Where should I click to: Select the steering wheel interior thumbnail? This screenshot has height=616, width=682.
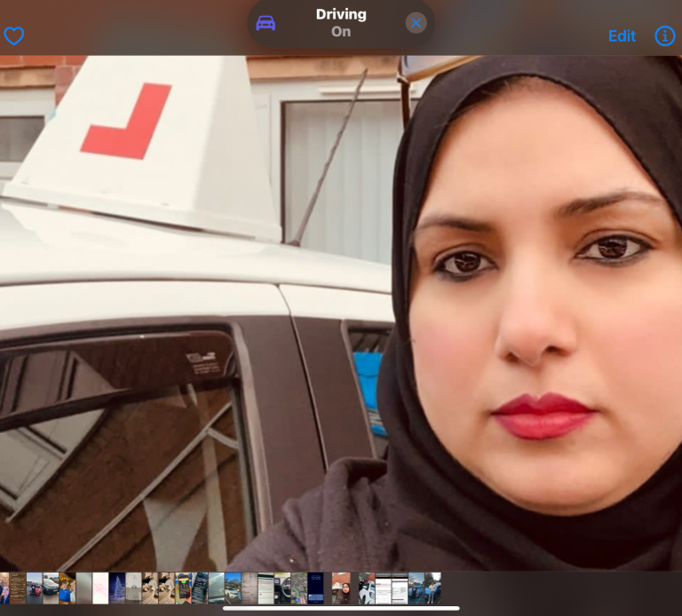point(282,588)
